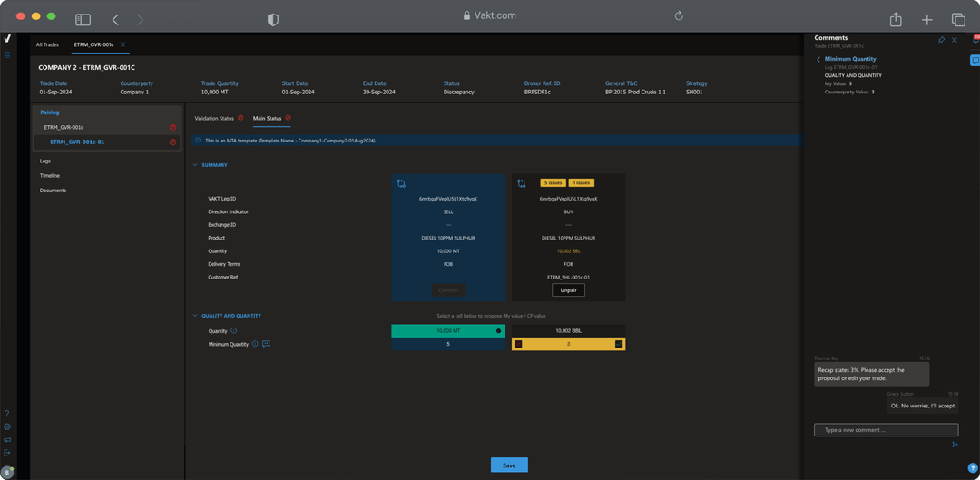
Task: Click the Safari share icon
Action: [896, 19]
